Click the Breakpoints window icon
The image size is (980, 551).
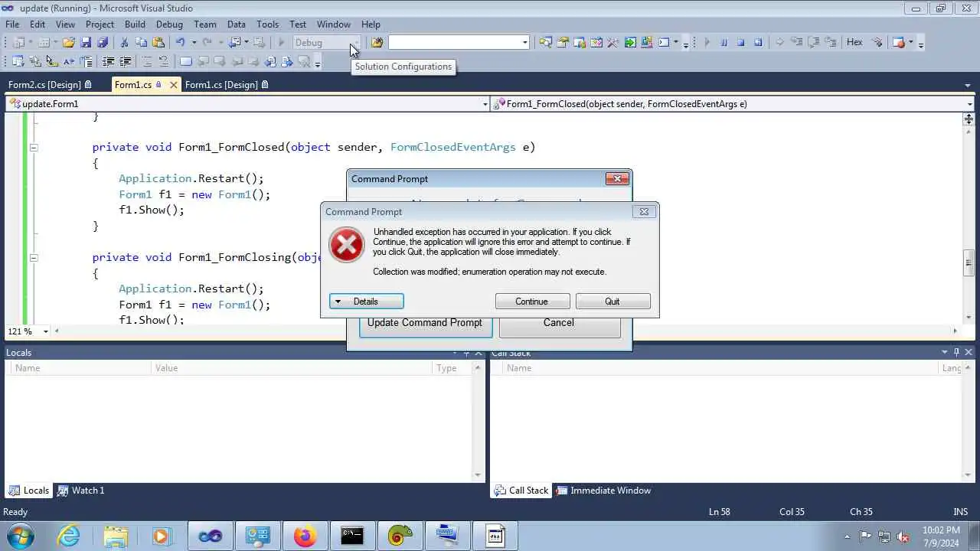pyautogui.click(x=899, y=43)
